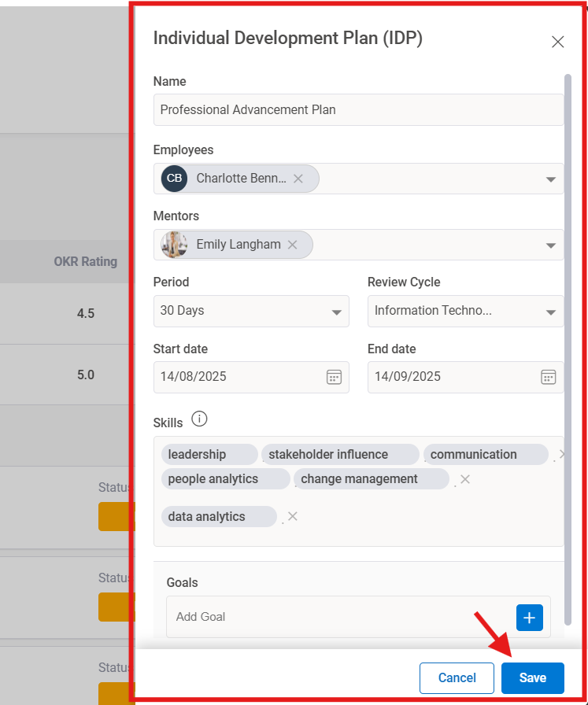Open the Mentors dropdown arrow
This screenshot has width=588, height=705.
tap(550, 245)
